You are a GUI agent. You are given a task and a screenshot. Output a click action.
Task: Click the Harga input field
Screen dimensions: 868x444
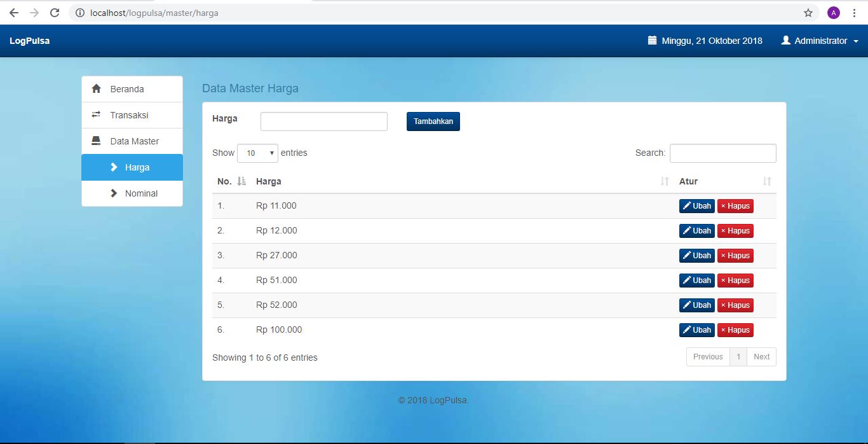[x=323, y=121]
